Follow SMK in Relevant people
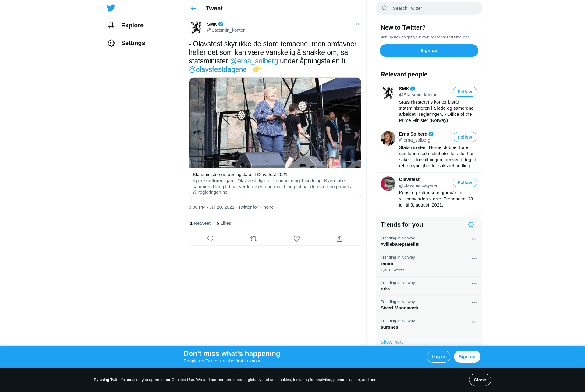Viewport: 585px width, 392px height. coord(465,92)
